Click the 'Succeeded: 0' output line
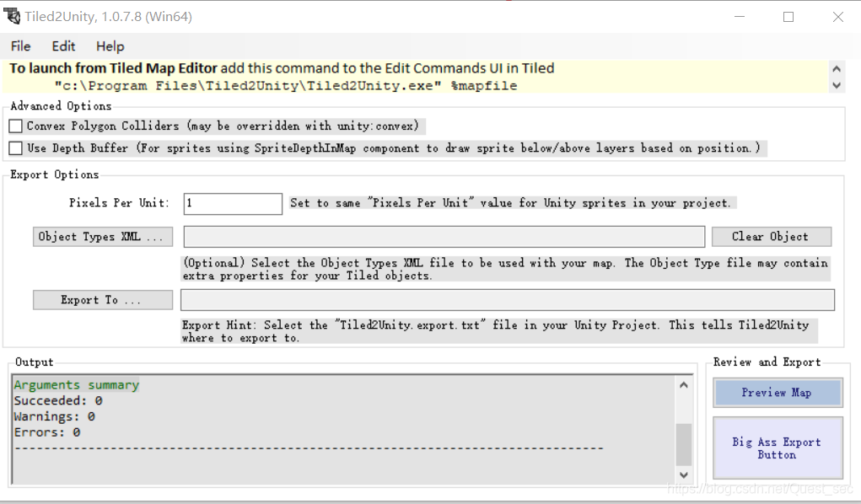 click(58, 401)
